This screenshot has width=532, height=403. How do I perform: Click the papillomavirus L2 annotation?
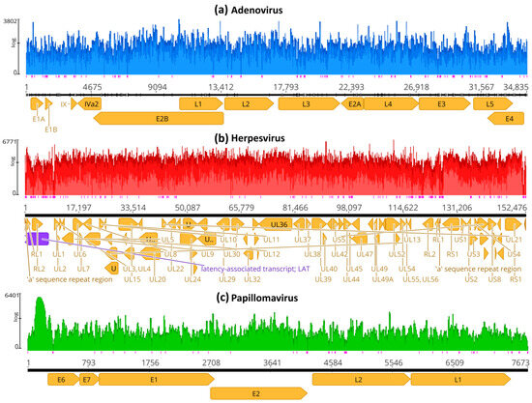click(362, 380)
